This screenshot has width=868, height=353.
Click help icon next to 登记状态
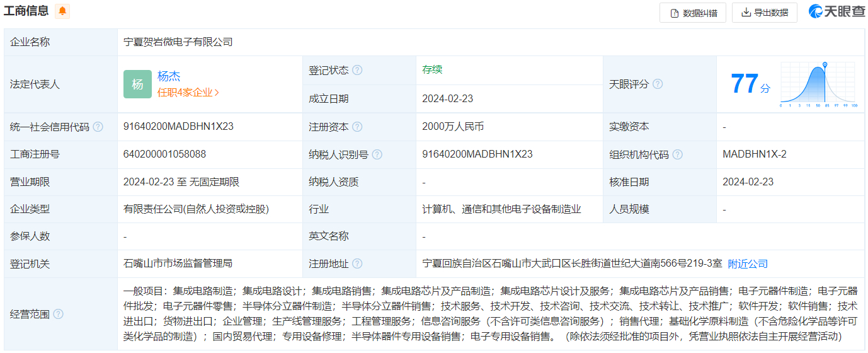(x=357, y=70)
